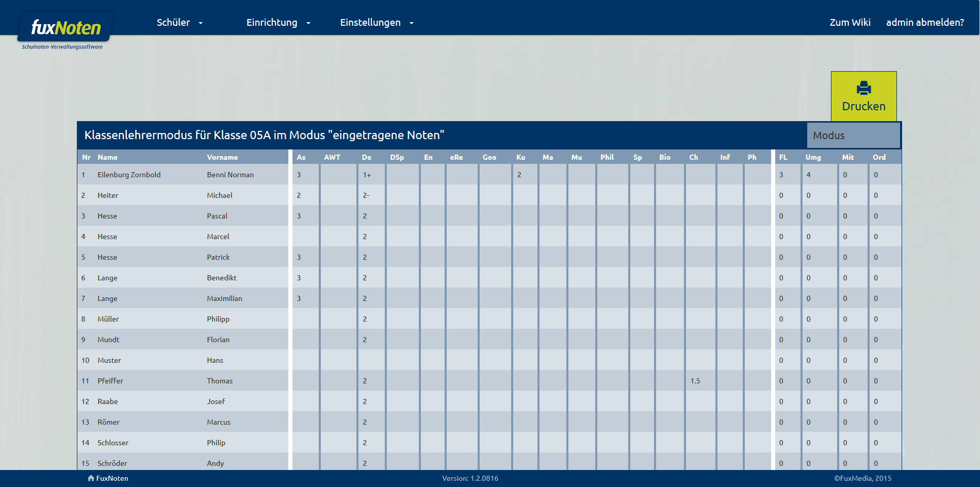Screen dimensions: 980x487
Task: Click the Umg column header
Action: coord(813,157)
